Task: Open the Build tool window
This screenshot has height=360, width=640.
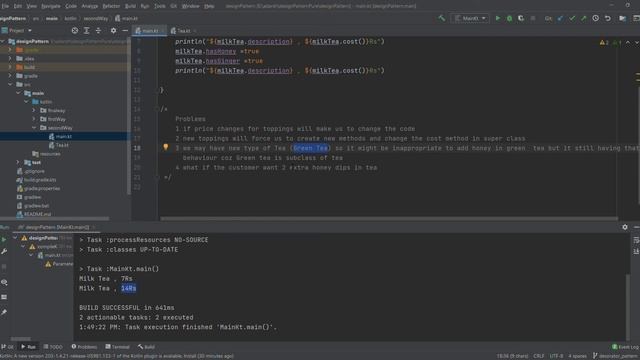Action: pos(146,347)
